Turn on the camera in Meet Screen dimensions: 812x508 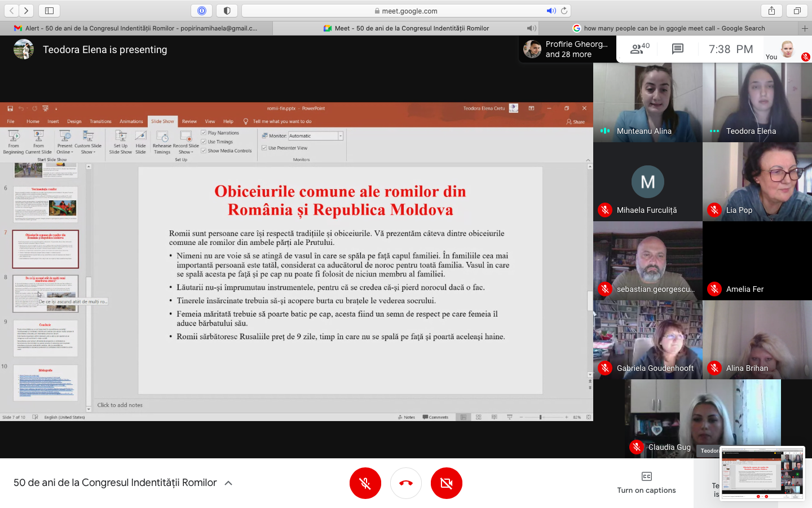[x=446, y=483]
